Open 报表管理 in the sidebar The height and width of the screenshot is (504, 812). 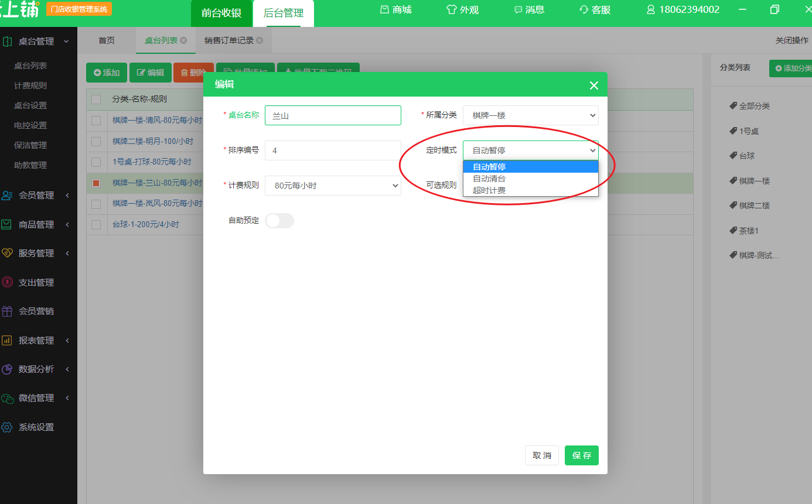point(36,340)
